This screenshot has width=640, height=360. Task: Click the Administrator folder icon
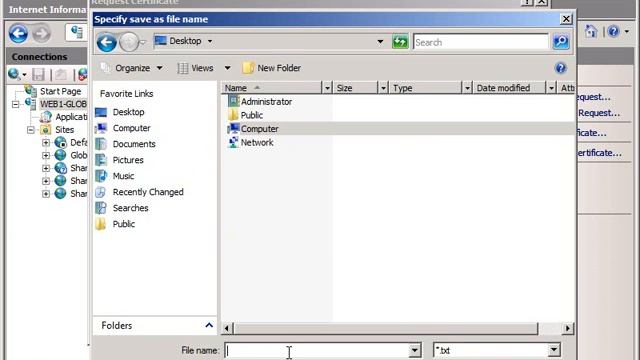pyautogui.click(x=233, y=101)
